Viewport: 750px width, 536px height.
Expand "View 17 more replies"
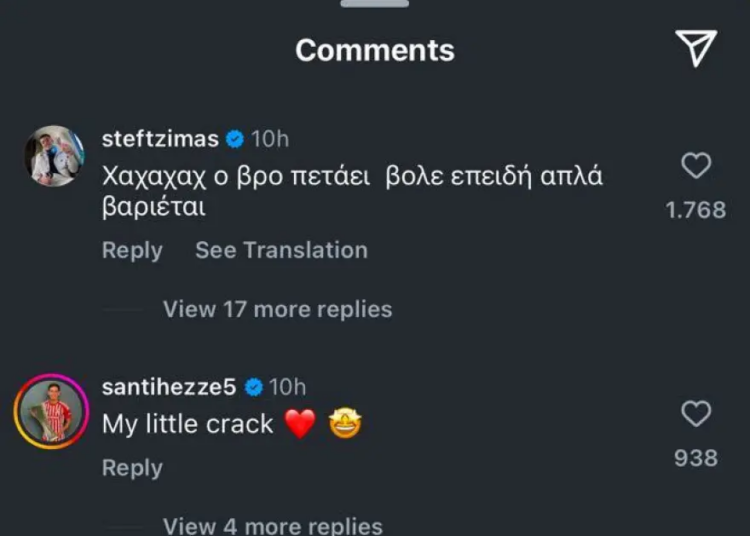277,309
